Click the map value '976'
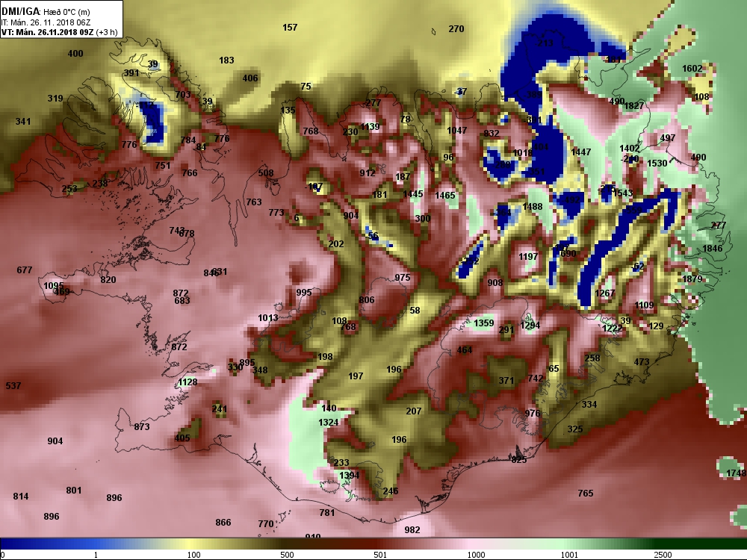 [532, 414]
